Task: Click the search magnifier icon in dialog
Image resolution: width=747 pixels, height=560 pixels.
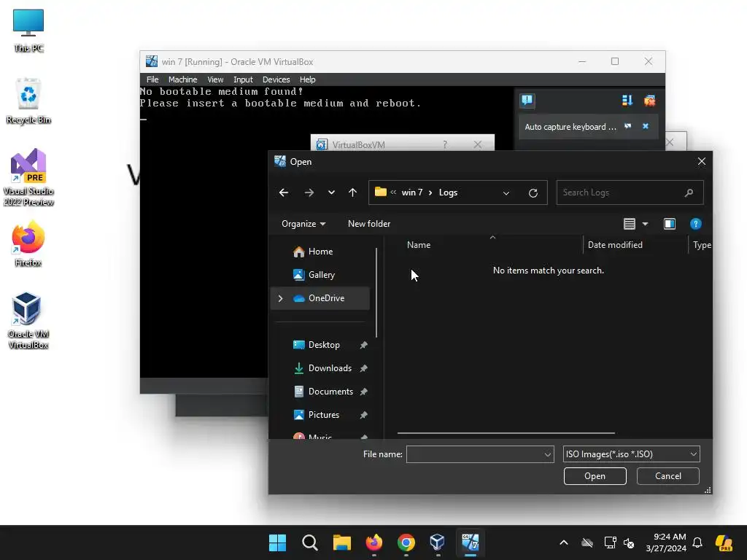Action: tap(689, 192)
